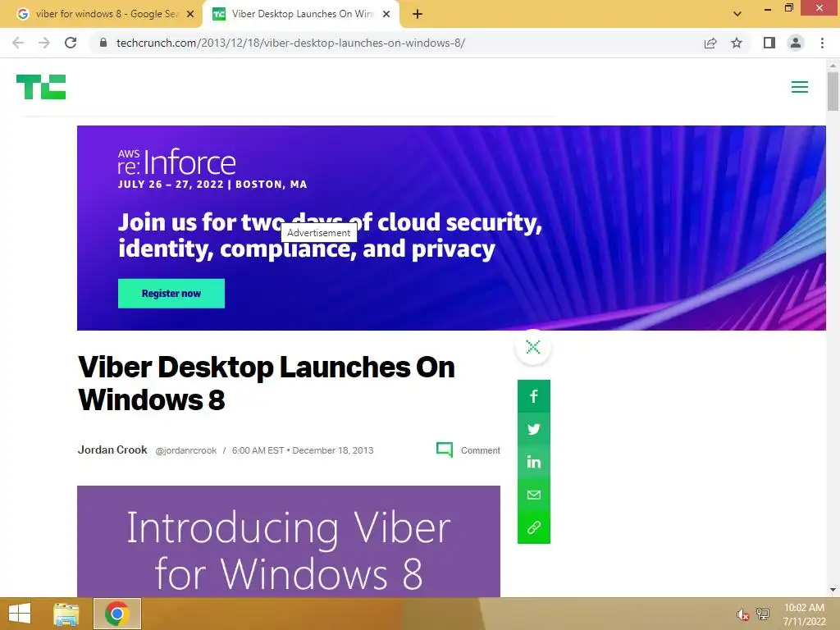Click the muted volume tray icon
The height and width of the screenshot is (630, 840).
click(x=742, y=614)
